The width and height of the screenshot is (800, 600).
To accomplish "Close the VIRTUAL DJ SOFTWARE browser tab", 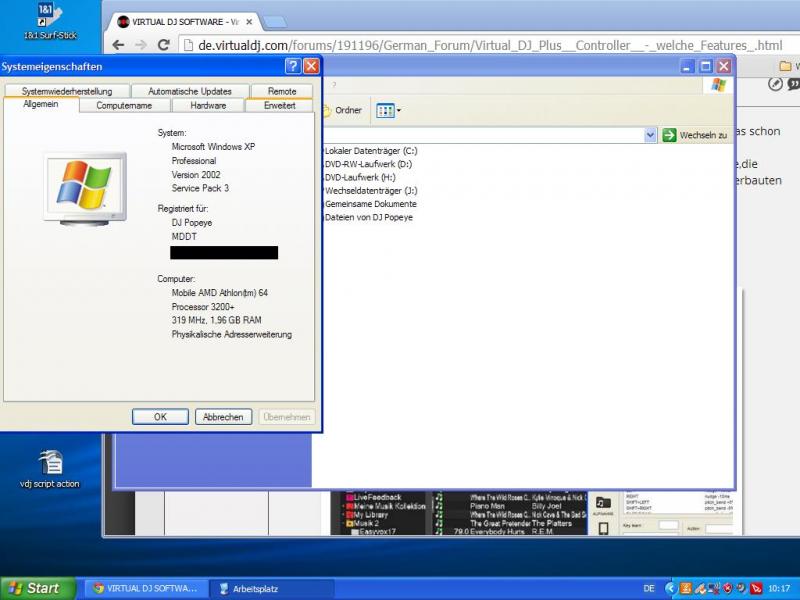I will pos(249,22).
